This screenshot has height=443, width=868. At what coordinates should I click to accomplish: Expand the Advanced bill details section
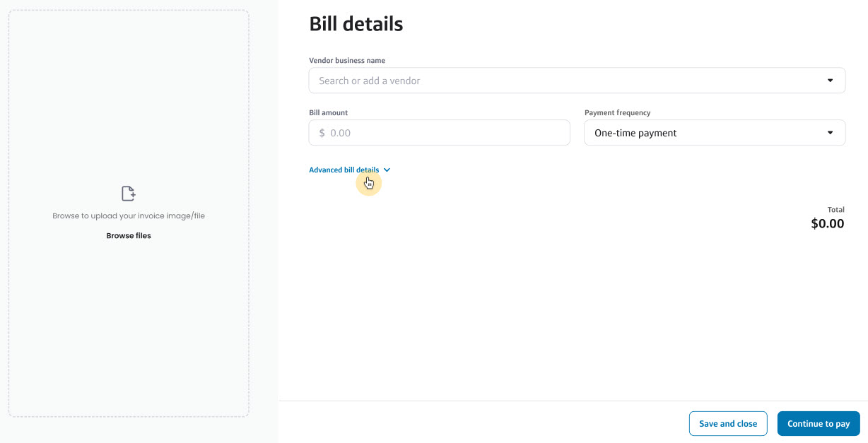coord(345,170)
